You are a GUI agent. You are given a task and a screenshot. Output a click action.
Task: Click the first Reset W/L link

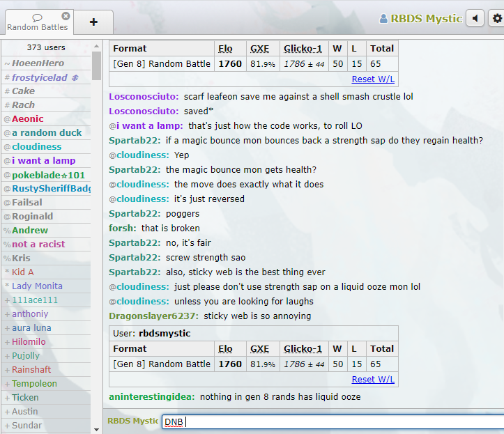[x=373, y=79]
